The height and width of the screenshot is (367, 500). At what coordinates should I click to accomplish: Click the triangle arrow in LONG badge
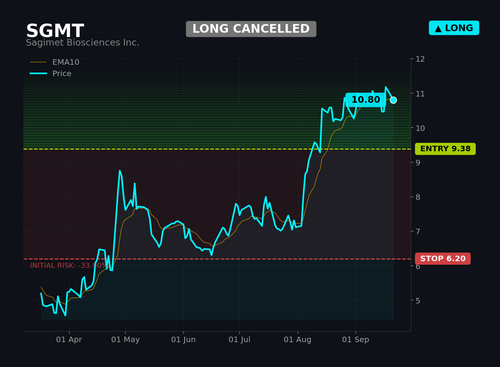tap(438, 29)
